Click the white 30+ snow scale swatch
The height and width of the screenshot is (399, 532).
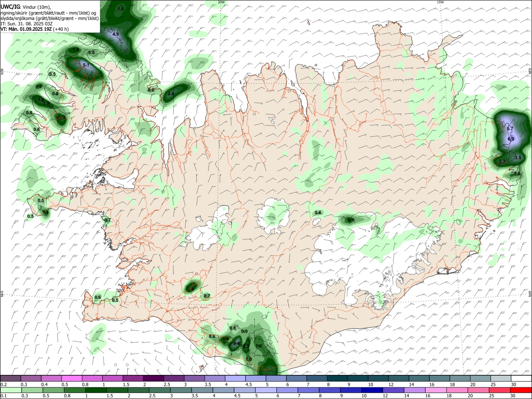(x=521, y=379)
